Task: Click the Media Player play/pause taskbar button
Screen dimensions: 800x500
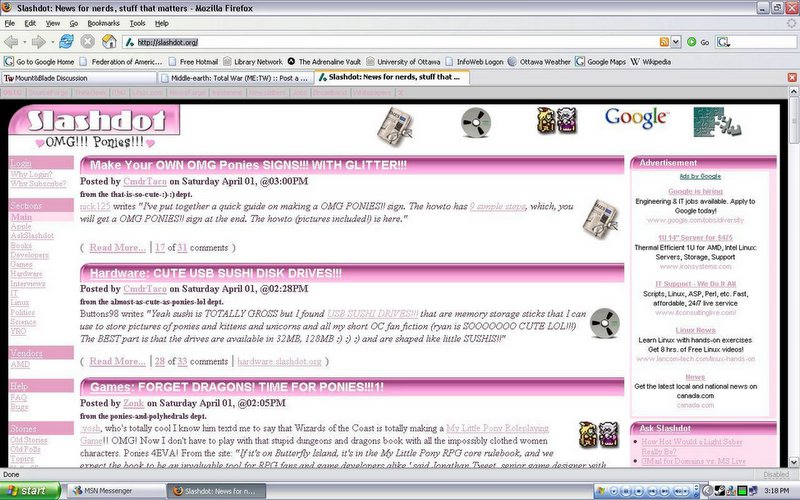Action: point(627,491)
